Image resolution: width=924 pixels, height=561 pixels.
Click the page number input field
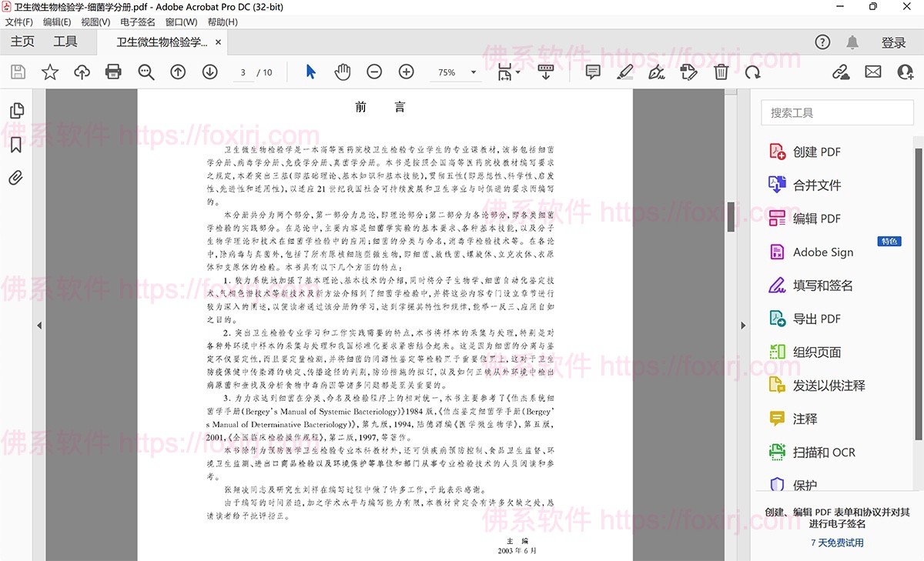tap(242, 72)
